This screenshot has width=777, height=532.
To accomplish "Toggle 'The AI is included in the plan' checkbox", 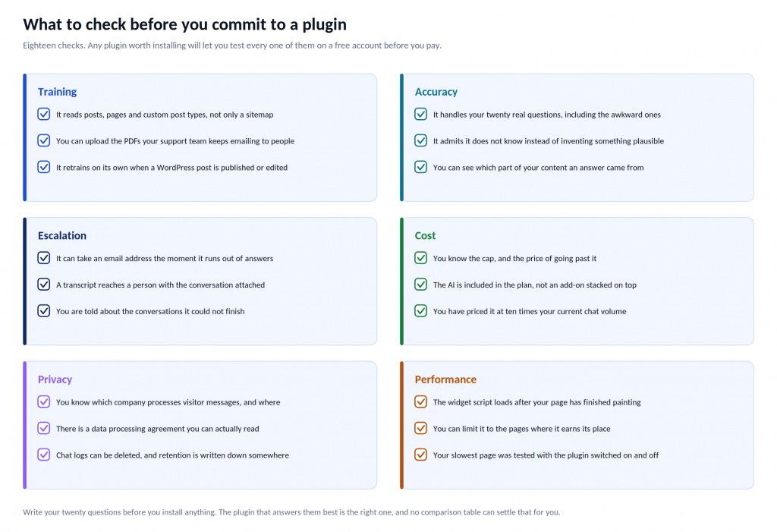I will click(x=420, y=284).
